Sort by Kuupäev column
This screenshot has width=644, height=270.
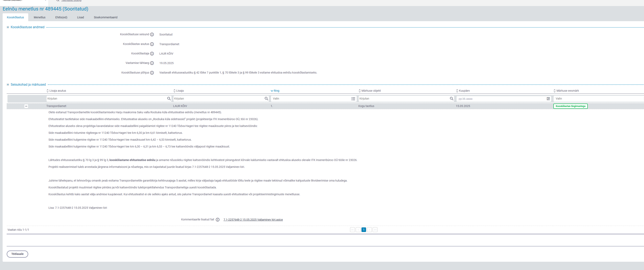(463, 91)
